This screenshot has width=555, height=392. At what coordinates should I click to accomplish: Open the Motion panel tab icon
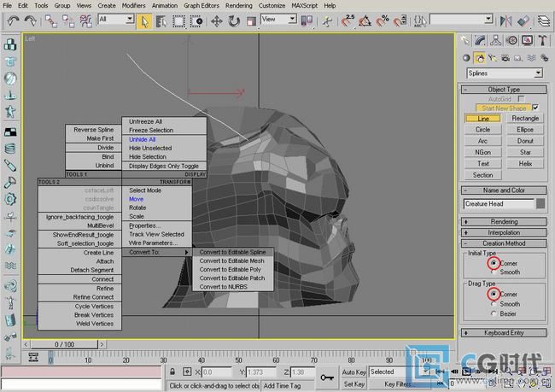tap(511, 41)
